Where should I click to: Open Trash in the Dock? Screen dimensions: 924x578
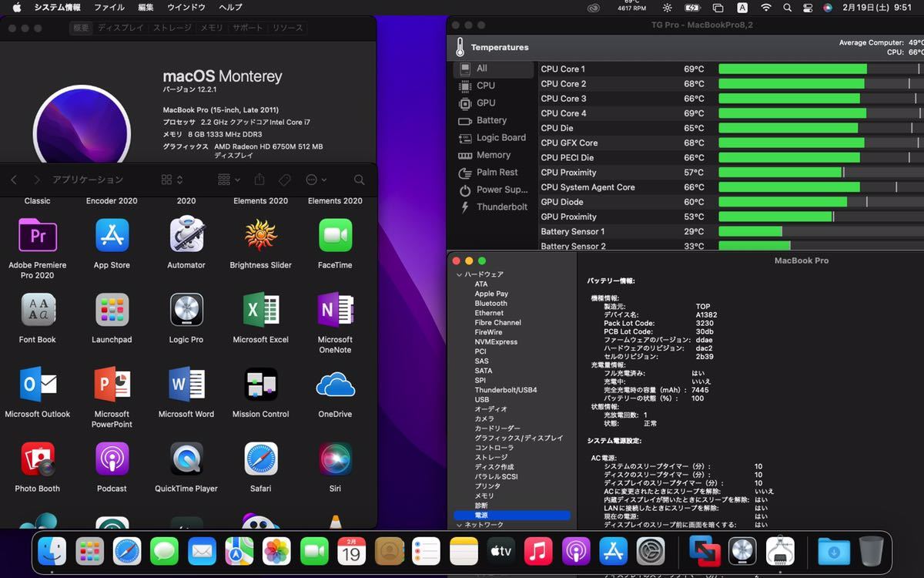coord(872,551)
